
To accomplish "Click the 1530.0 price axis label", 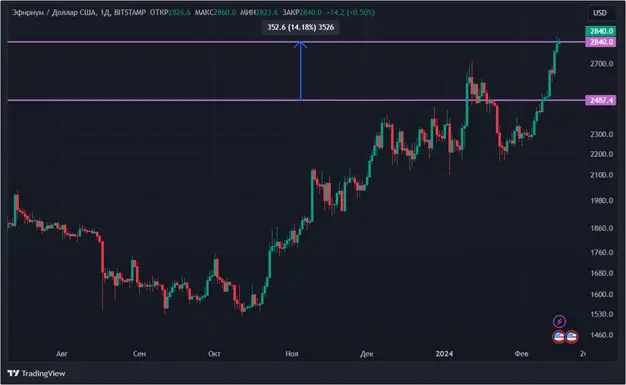I will click(602, 314).
